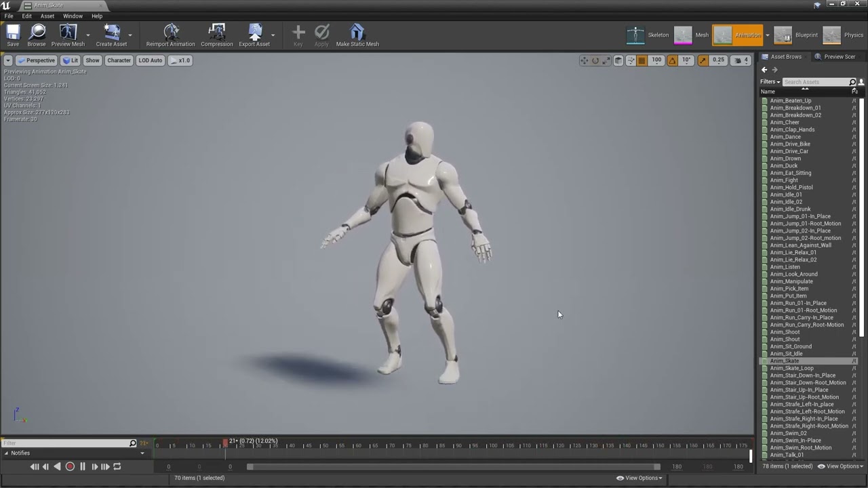Step to the first frame
The width and height of the screenshot is (868, 488).
(x=34, y=466)
